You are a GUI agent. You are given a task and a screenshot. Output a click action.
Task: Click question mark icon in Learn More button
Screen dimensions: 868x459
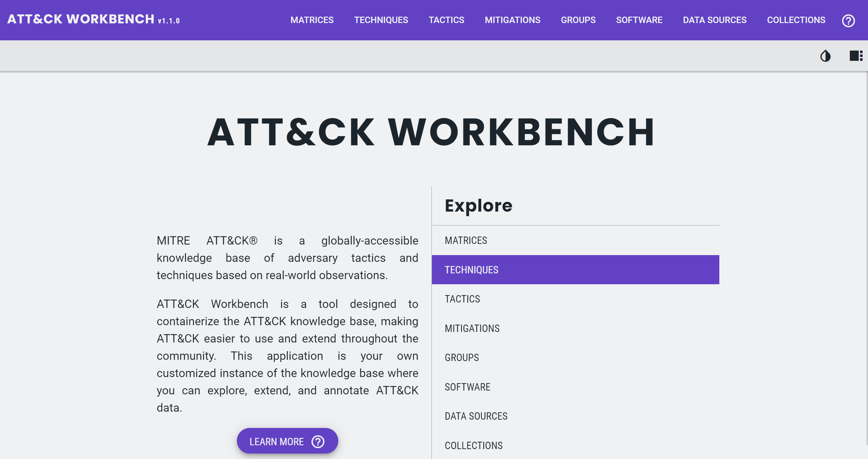coord(318,441)
